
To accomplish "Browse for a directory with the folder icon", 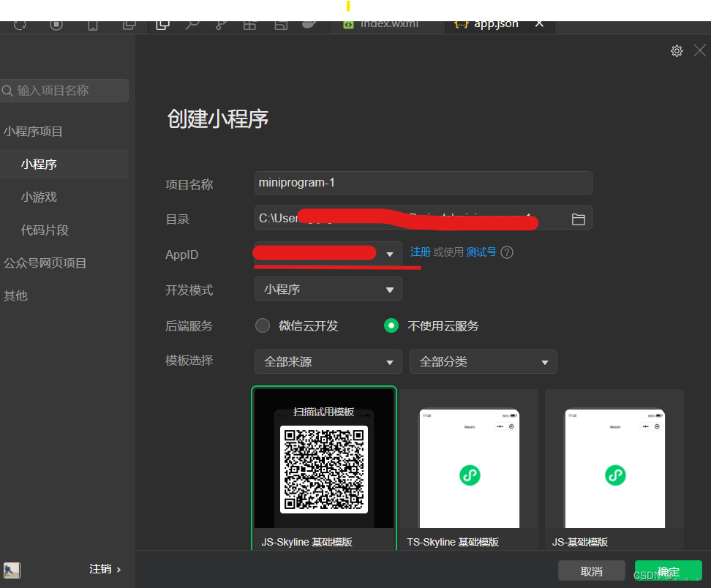I will [x=578, y=219].
